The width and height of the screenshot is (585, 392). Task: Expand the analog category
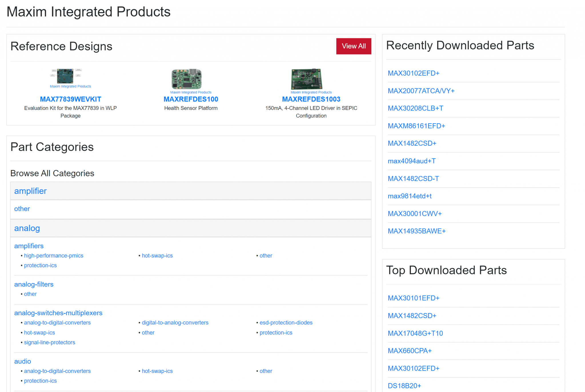[27, 228]
